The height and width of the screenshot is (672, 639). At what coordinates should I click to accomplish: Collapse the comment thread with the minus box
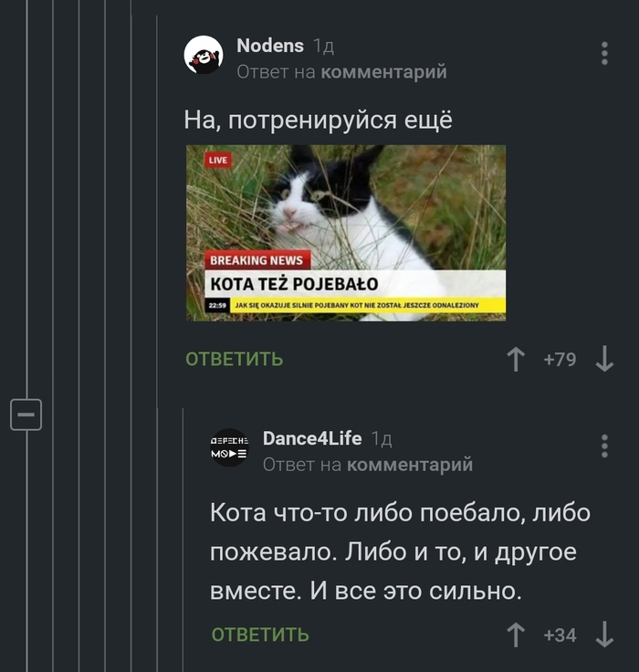point(26,415)
